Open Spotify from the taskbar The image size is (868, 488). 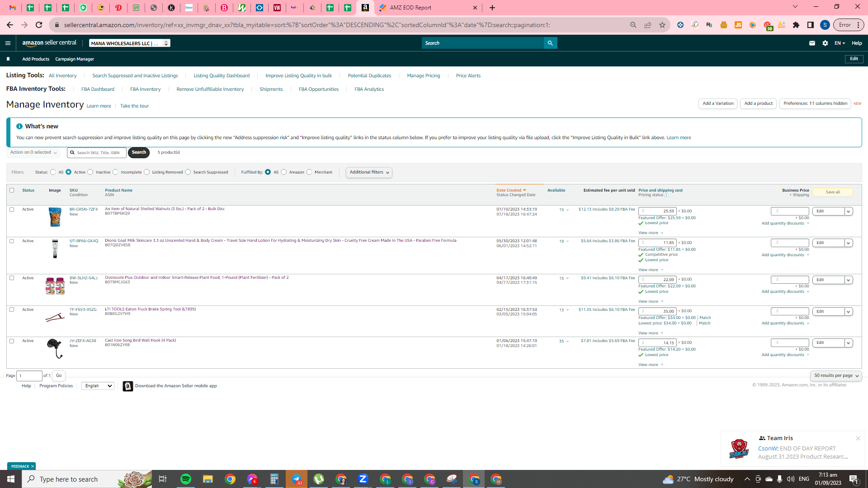(186, 479)
